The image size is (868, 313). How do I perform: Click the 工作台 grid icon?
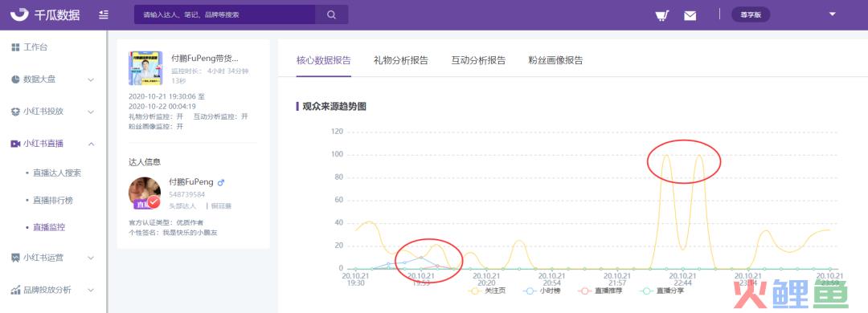pyautogui.click(x=15, y=47)
